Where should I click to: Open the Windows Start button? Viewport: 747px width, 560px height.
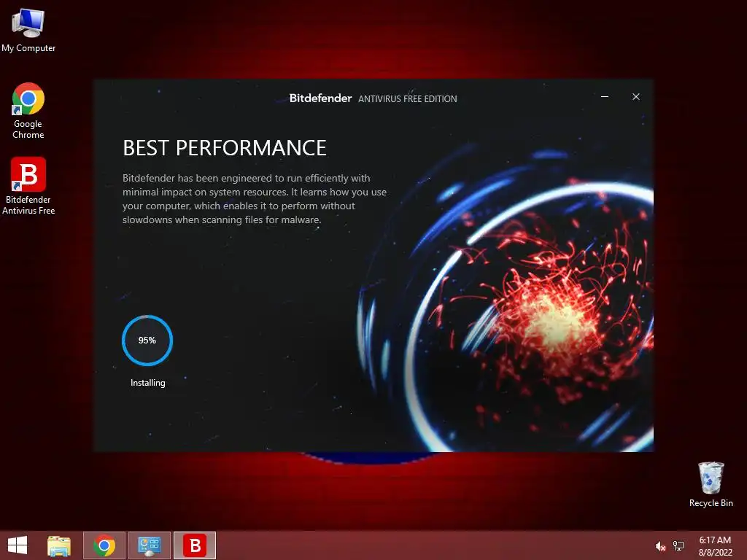tap(18, 545)
